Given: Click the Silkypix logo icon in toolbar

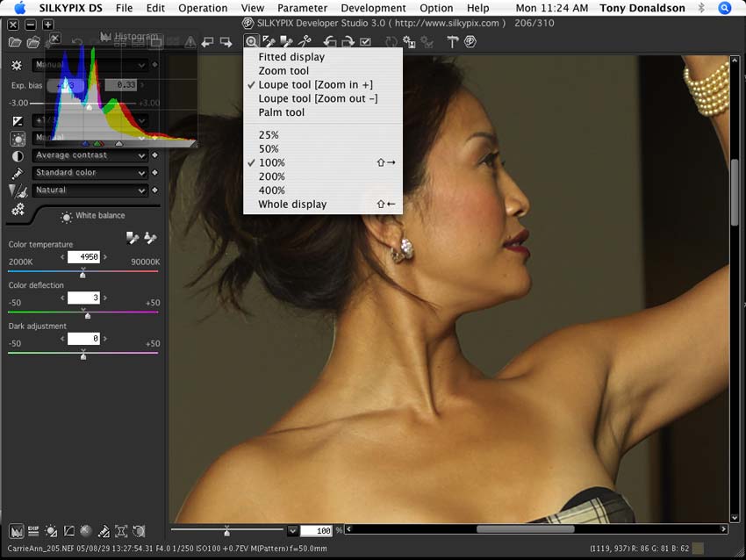Looking at the screenshot, I should pyautogui.click(x=470, y=42).
